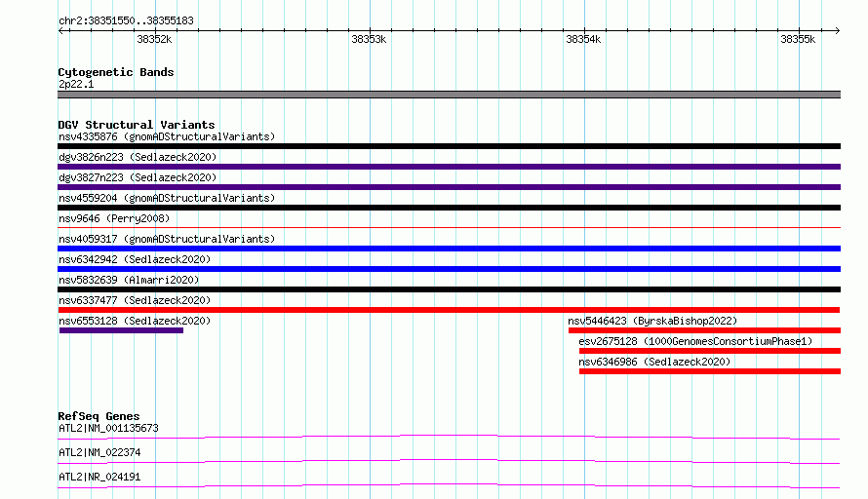Click the right arrow on the ruler

tap(838, 30)
